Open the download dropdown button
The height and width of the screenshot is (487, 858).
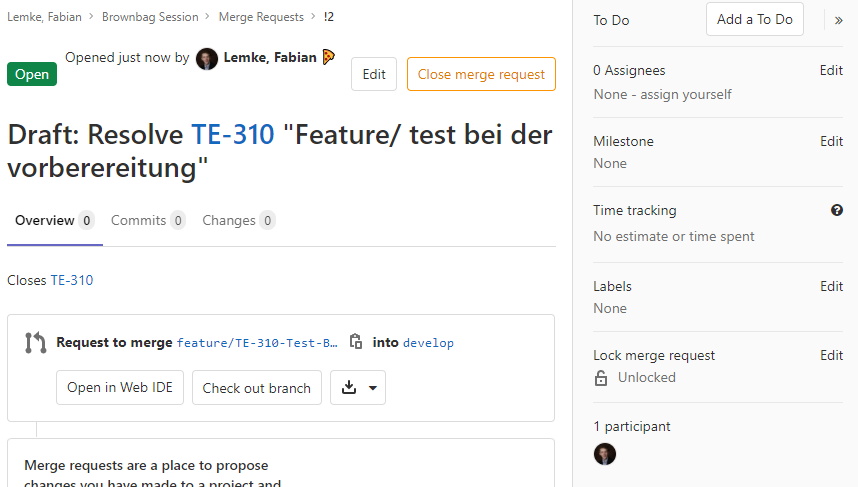click(358, 388)
